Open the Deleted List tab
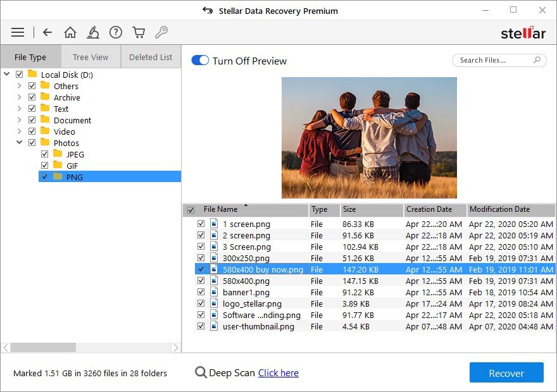The height and width of the screenshot is (392, 557). click(150, 57)
